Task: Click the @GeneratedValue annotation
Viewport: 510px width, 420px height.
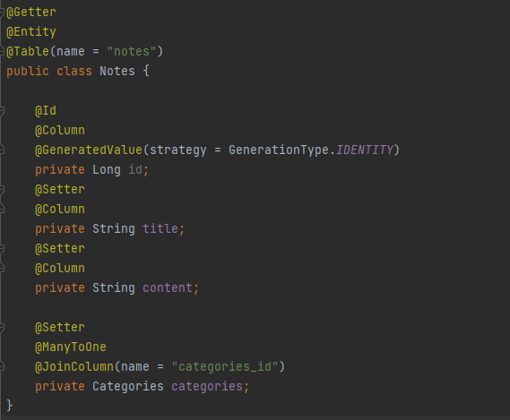Action: click(x=89, y=150)
